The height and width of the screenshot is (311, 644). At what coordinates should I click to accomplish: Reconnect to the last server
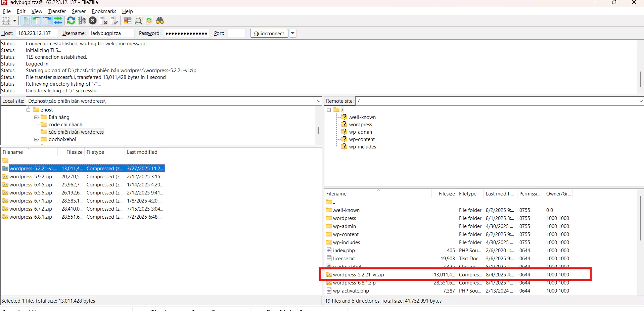tap(114, 21)
